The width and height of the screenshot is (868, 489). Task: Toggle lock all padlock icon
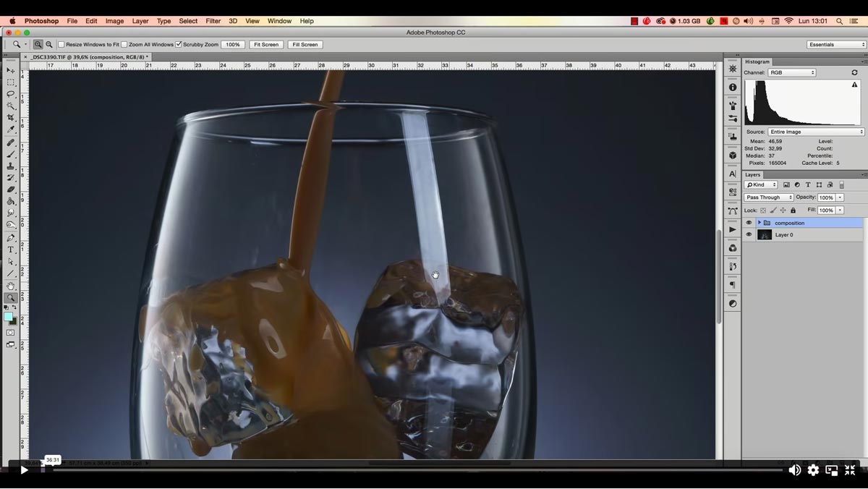point(793,211)
